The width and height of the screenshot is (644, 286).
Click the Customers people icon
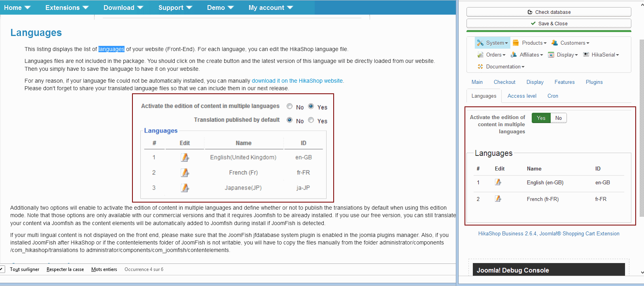pyautogui.click(x=554, y=43)
